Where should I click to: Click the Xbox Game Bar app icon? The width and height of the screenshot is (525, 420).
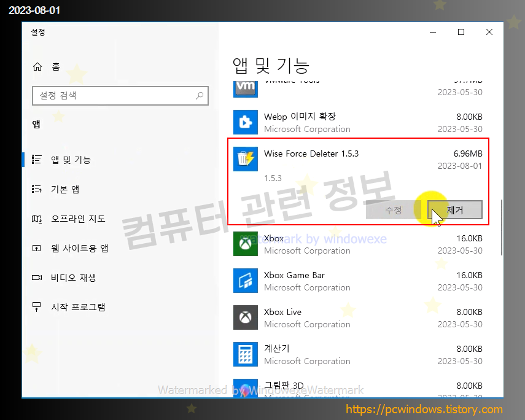pos(246,281)
